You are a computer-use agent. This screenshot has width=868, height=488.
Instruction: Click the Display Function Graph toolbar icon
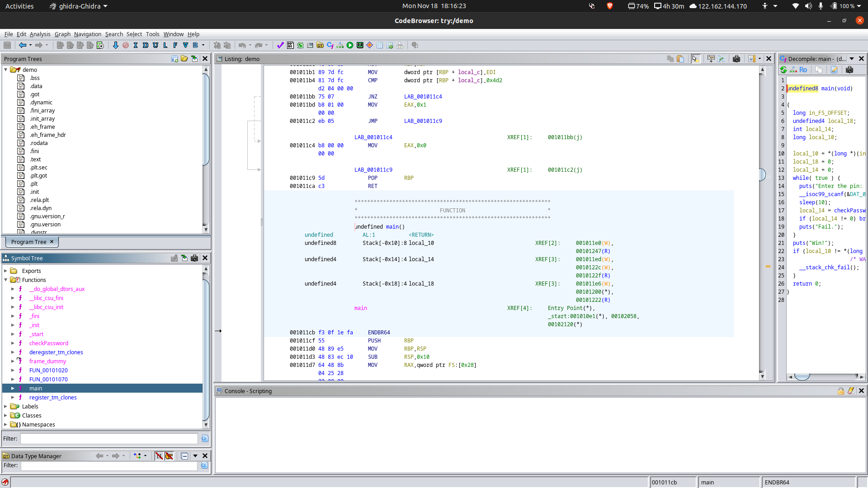point(340,45)
